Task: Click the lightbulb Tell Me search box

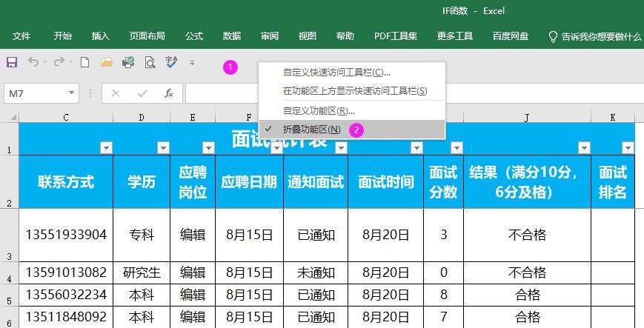Action: [594, 36]
